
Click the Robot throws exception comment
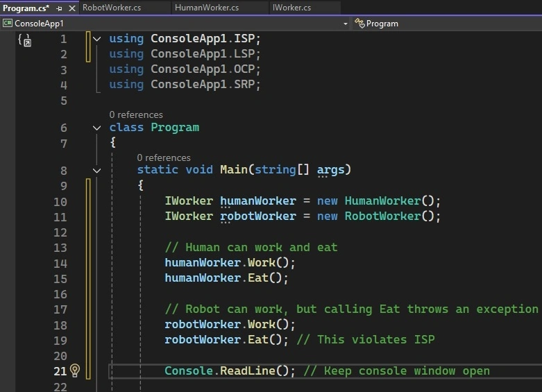(x=352, y=309)
